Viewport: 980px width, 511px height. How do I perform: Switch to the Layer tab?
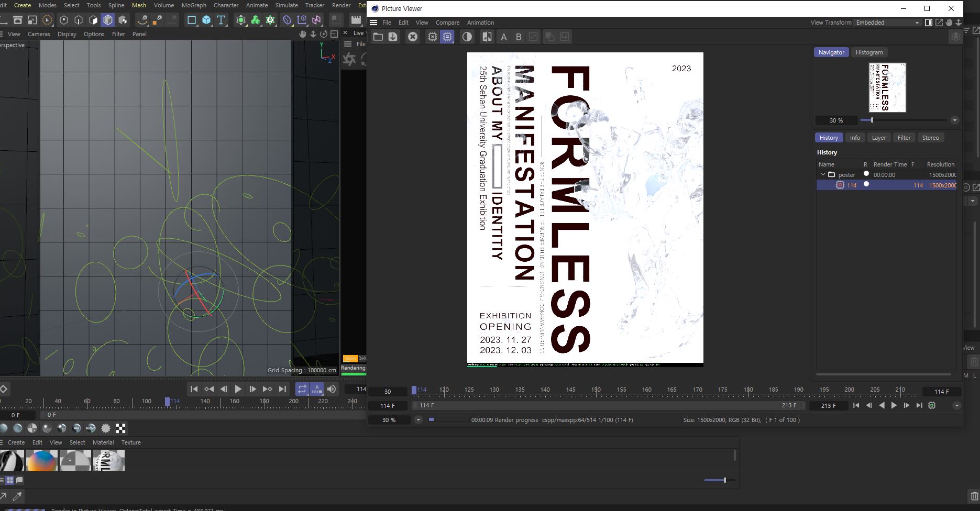(x=879, y=138)
